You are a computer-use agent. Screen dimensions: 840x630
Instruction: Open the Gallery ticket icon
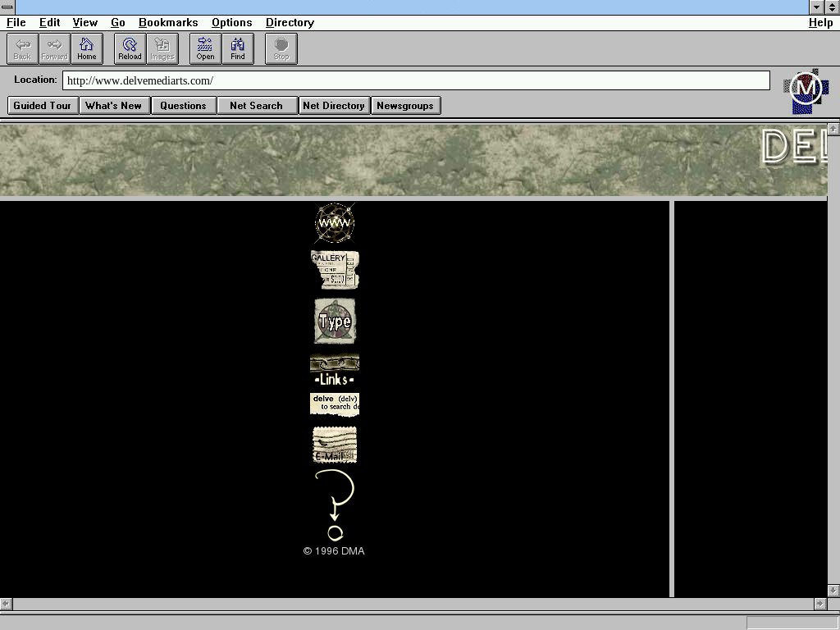point(335,270)
